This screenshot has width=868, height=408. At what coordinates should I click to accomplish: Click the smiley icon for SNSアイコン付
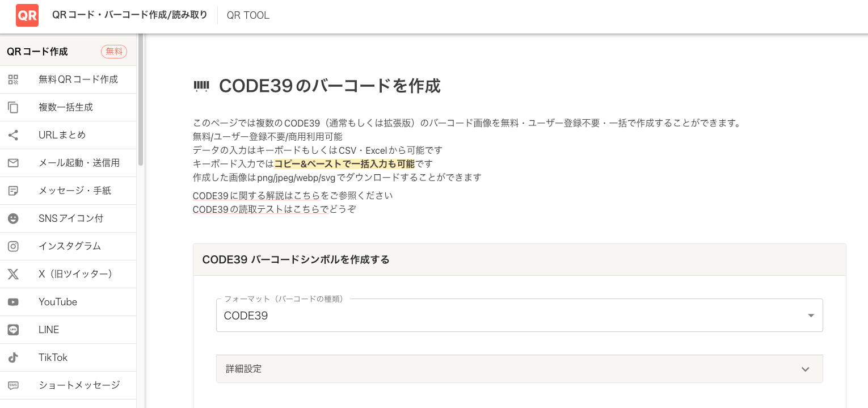click(12, 218)
